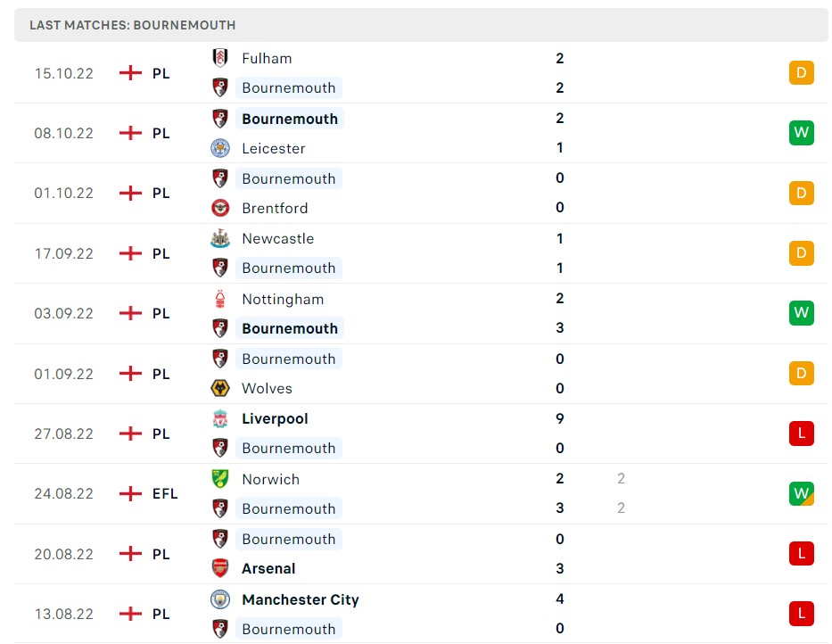Click the Liverpool club crest

(220, 418)
